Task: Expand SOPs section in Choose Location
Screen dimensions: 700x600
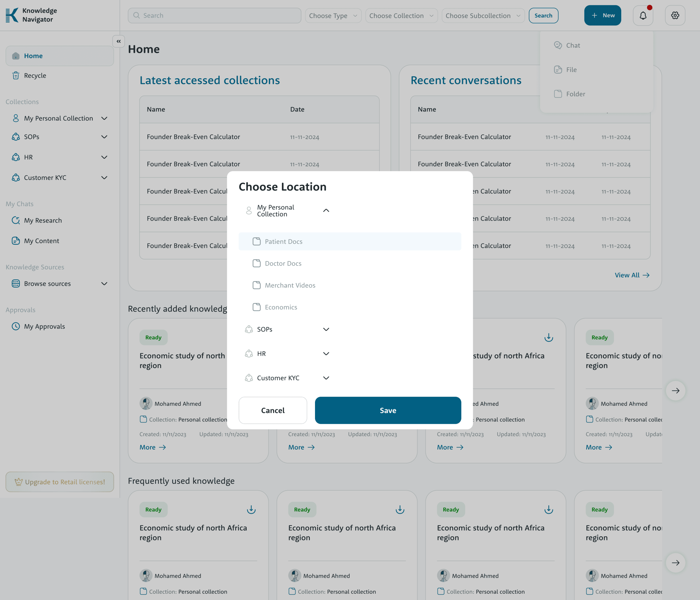Action: coord(326,329)
